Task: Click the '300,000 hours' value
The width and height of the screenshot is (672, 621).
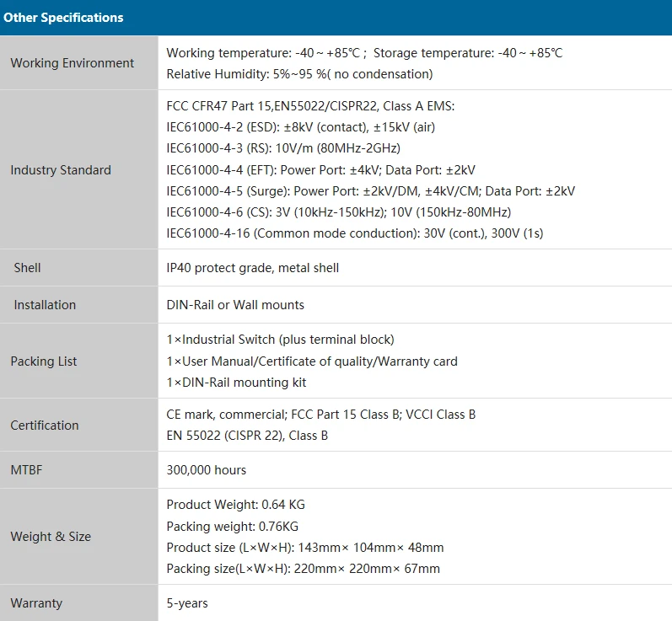Action: click(206, 470)
